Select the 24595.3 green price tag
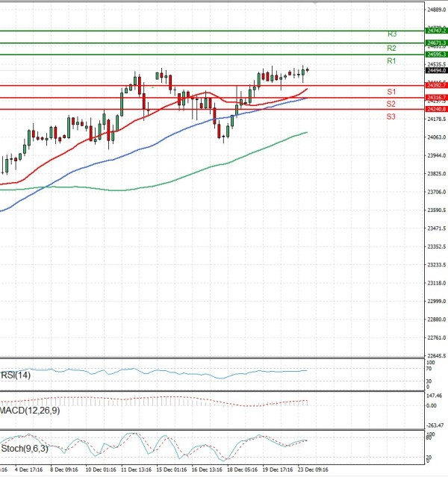This screenshot has width=448, height=477. pyautogui.click(x=436, y=54)
